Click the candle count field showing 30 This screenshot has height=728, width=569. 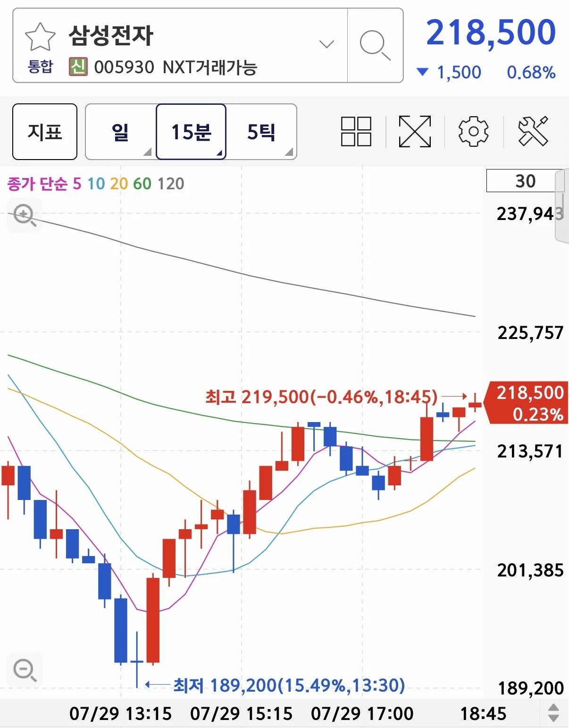click(525, 181)
